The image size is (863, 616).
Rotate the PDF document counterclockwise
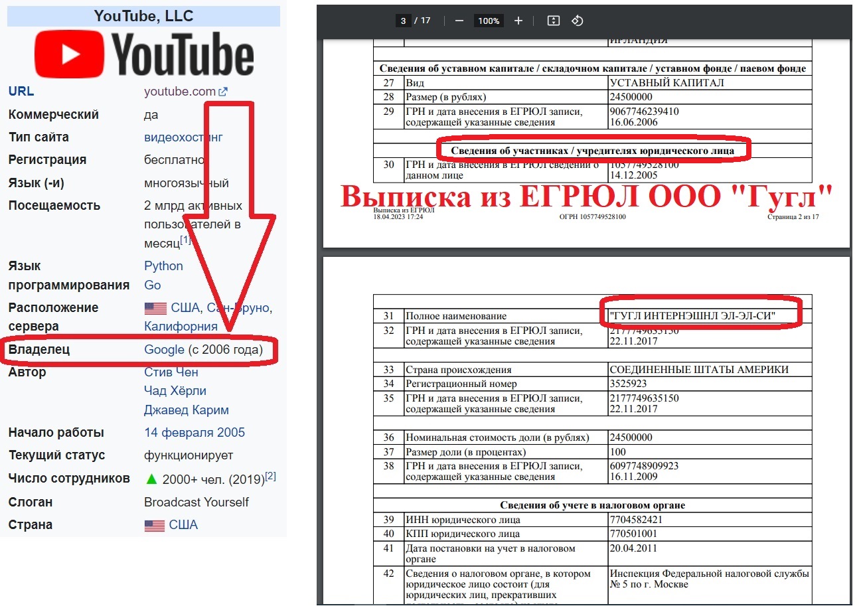coord(578,21)
